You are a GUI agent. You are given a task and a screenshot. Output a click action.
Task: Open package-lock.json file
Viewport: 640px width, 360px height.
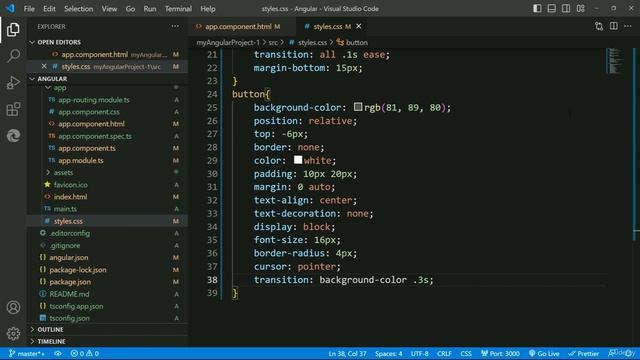tap(78, 270)
